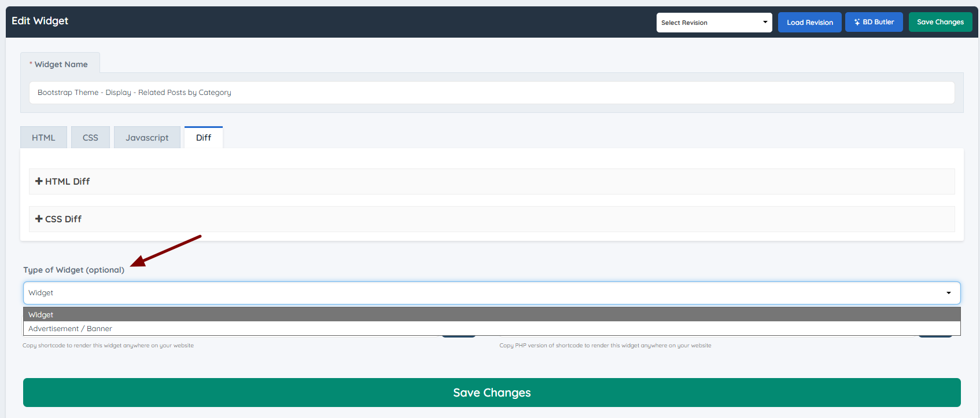Click the 'Copy PHP version of shortcode' help text

pyautogui.click(x=605, y=346)
